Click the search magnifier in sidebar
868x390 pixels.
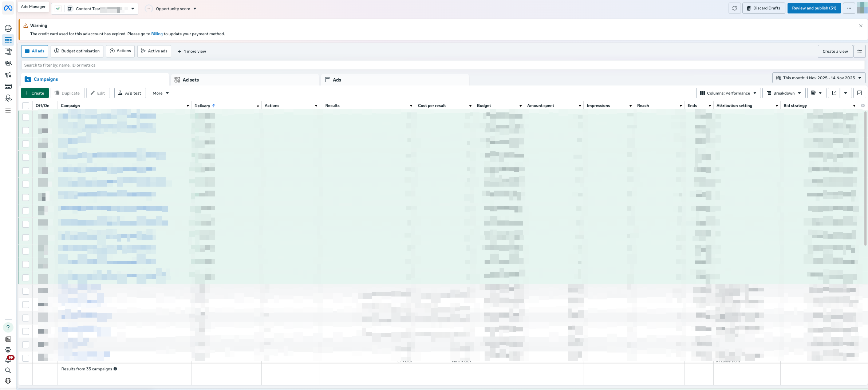(x=8, y=370)
